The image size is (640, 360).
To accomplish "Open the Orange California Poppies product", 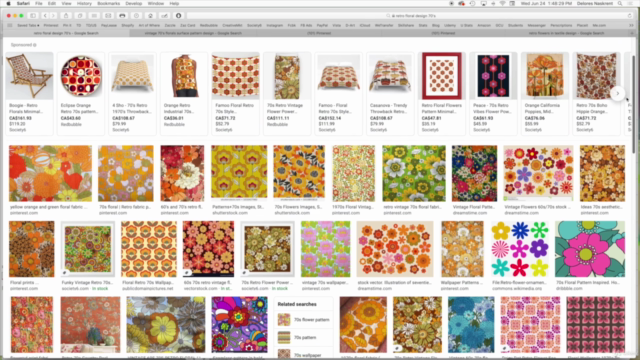I will pyautogui.click(x=544, y=93).
